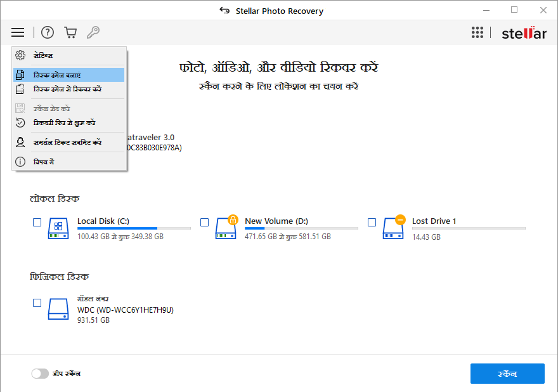Check the Local Disk (C:) checkbox
This screenshot has height=392, width=558.
[37, 223]
